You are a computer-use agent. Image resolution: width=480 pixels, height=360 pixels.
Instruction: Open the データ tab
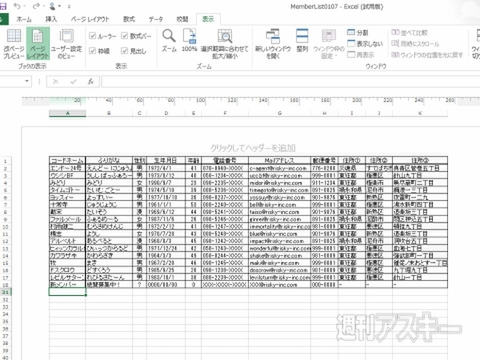tap(156, 19)
